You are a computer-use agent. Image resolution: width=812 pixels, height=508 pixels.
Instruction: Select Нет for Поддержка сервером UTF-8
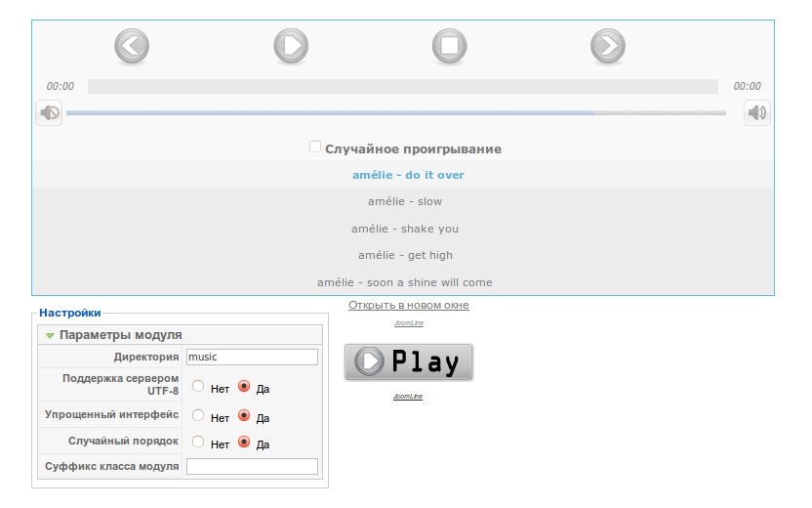pyautogui.click(x=199, y=387)
